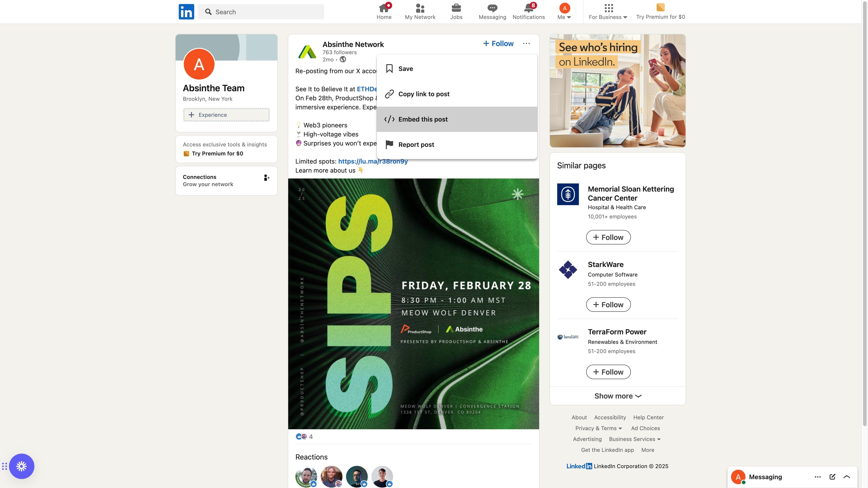The height and width of the screenshot is (488, 868).
Task: Toggle the post three-dot options menu
Action: 526,43
